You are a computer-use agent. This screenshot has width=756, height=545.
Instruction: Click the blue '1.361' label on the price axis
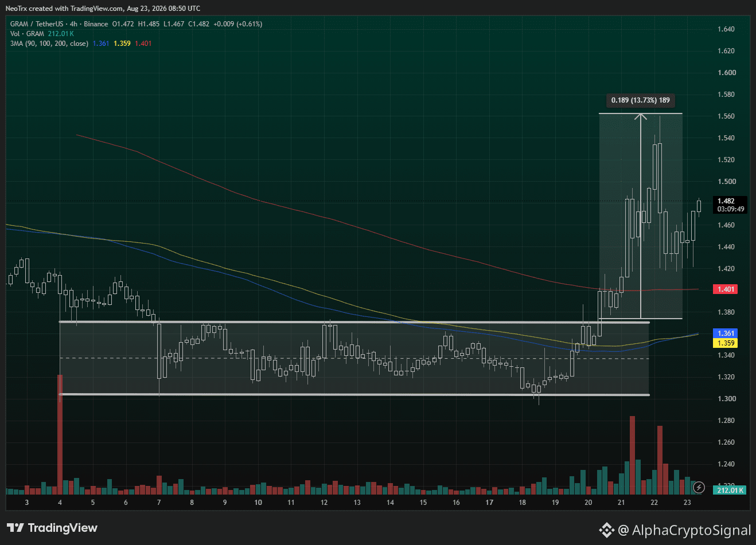pos(726,334)
